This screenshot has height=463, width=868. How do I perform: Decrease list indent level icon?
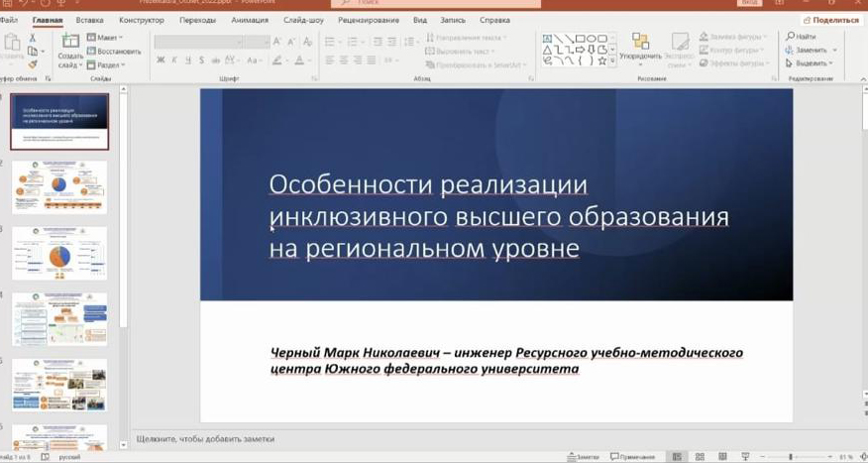pyautogui.click(x=378, y=42)
